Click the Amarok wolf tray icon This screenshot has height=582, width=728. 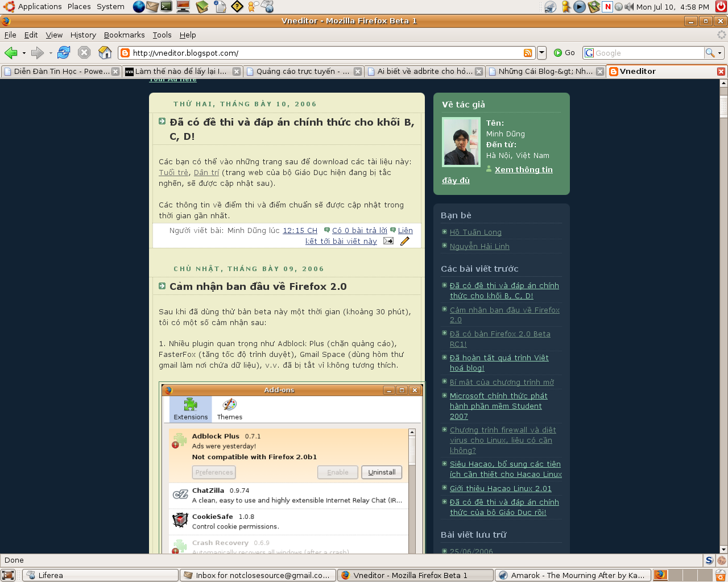point(550,7)
